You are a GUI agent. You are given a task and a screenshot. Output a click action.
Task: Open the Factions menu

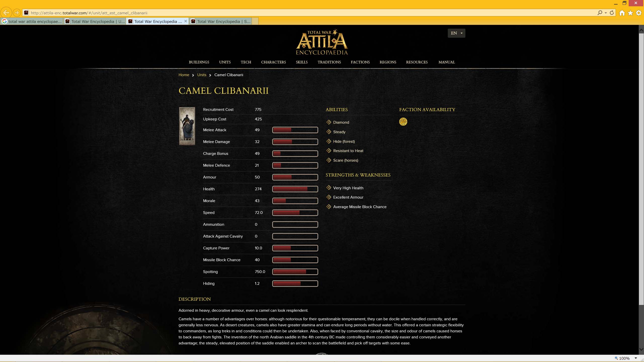coord(360,62)
